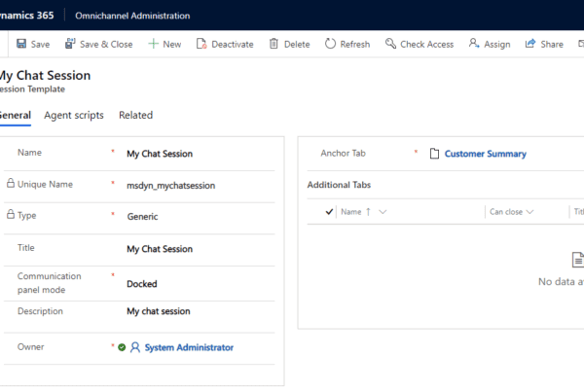
Task: Switch to the Agent scripts tab
Action: [x=74, y=115]
